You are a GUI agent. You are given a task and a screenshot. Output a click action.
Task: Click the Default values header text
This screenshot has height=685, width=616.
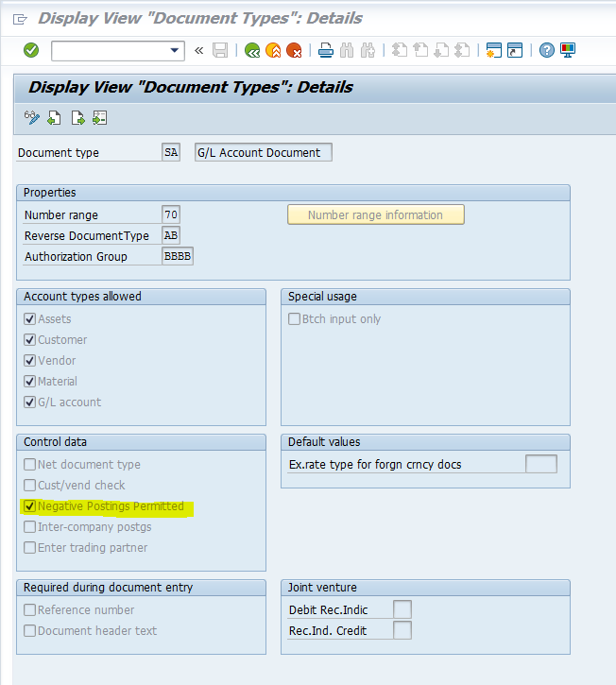point(324,442)
